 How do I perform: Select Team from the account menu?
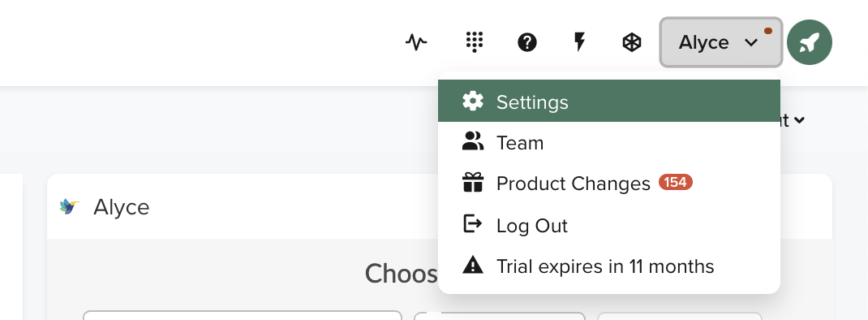609,142
